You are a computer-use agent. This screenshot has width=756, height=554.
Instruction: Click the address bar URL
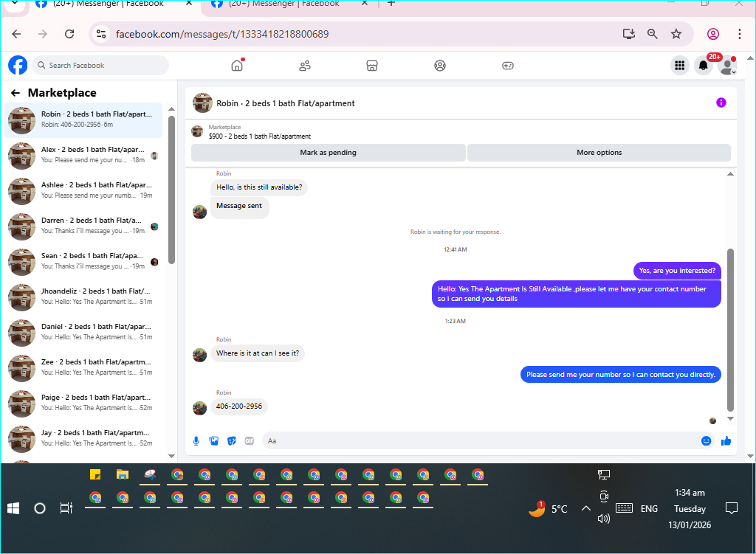tap(221, 34)
